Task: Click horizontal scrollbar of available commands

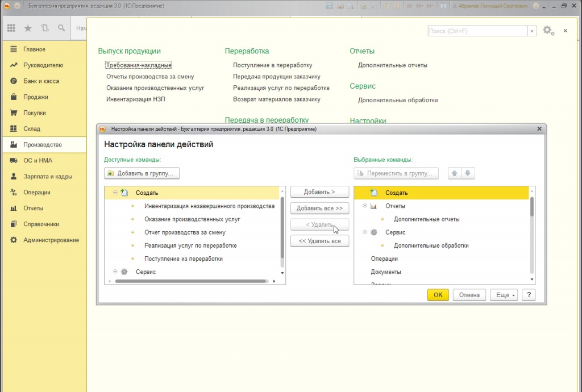Action: coord(191,281)
